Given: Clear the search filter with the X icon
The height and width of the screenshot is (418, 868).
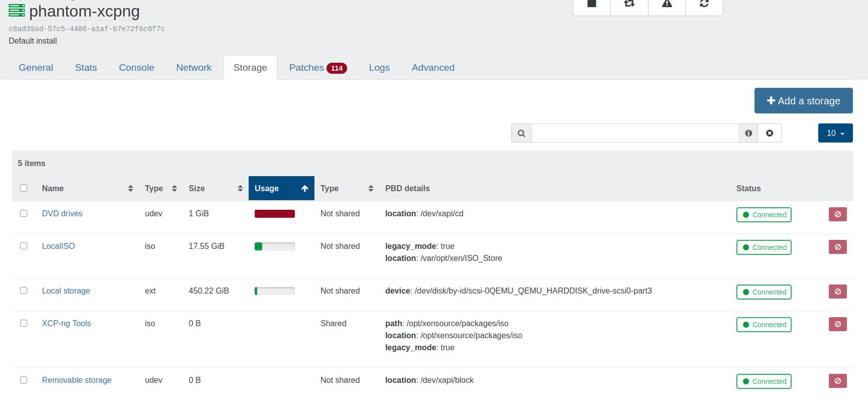Looking at the screenshot, I should pyautogui.click(x=770, y=133).
